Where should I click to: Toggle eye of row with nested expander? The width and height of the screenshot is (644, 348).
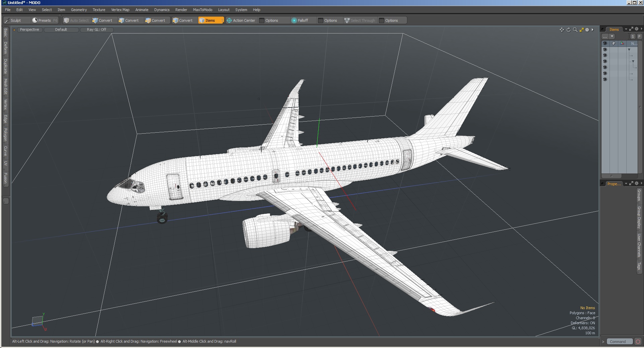pyautogui.click(x=605, y=62)
